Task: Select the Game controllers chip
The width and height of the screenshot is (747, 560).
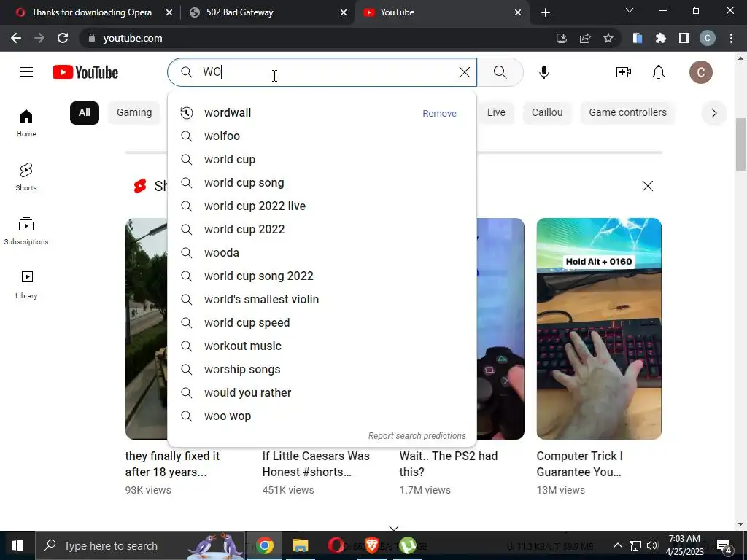Action: 627,113
